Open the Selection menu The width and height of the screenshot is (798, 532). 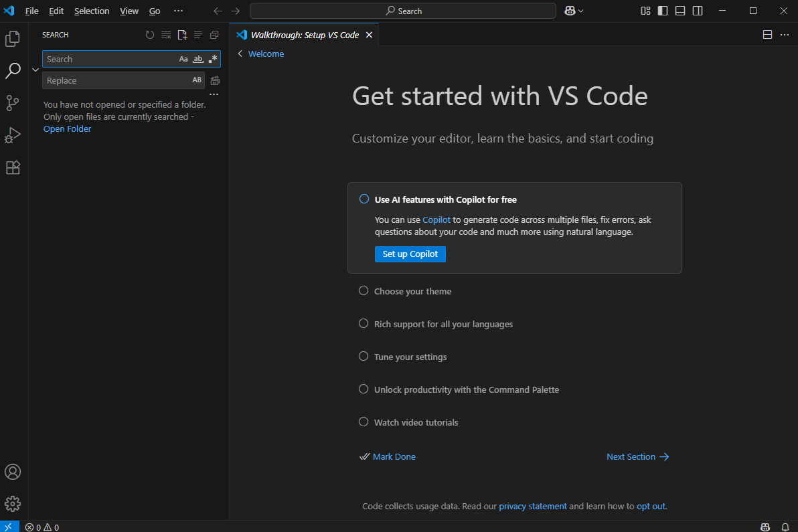(92, 11)
